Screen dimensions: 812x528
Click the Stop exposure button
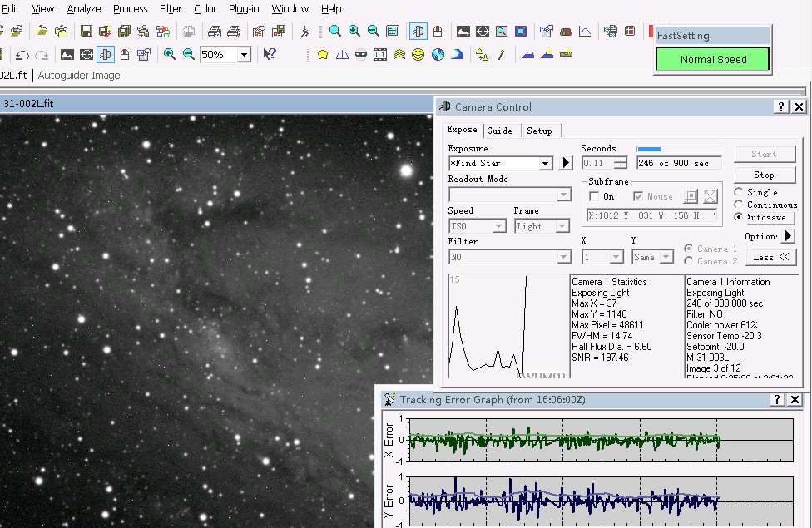(x=765, y=175)
